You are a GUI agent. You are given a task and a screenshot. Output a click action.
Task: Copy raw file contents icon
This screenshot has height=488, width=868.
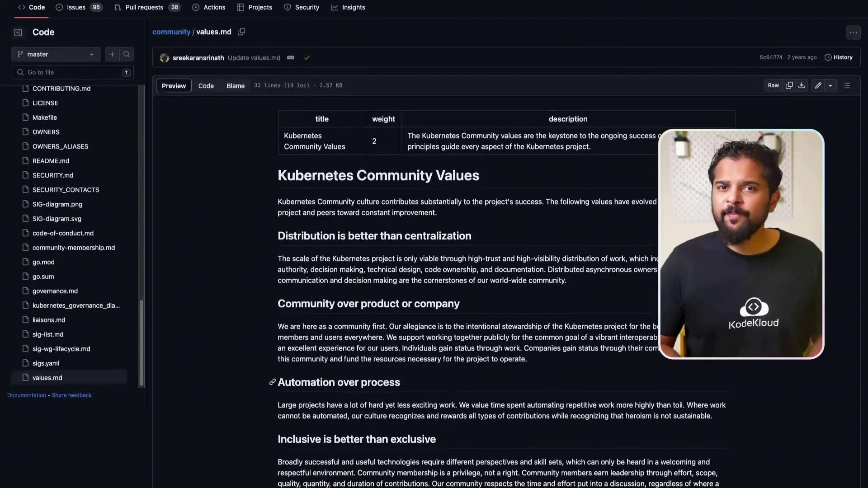click(x=789, y=85)
